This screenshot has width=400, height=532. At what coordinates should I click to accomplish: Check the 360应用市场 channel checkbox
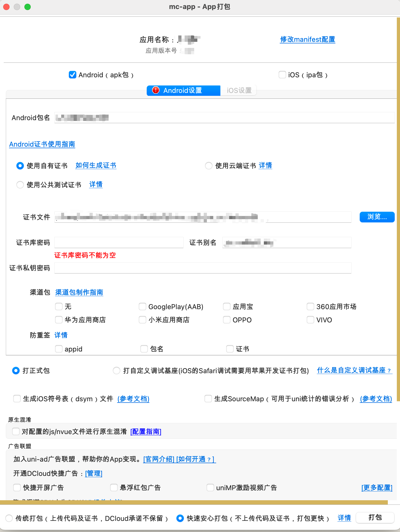(310, 306)
